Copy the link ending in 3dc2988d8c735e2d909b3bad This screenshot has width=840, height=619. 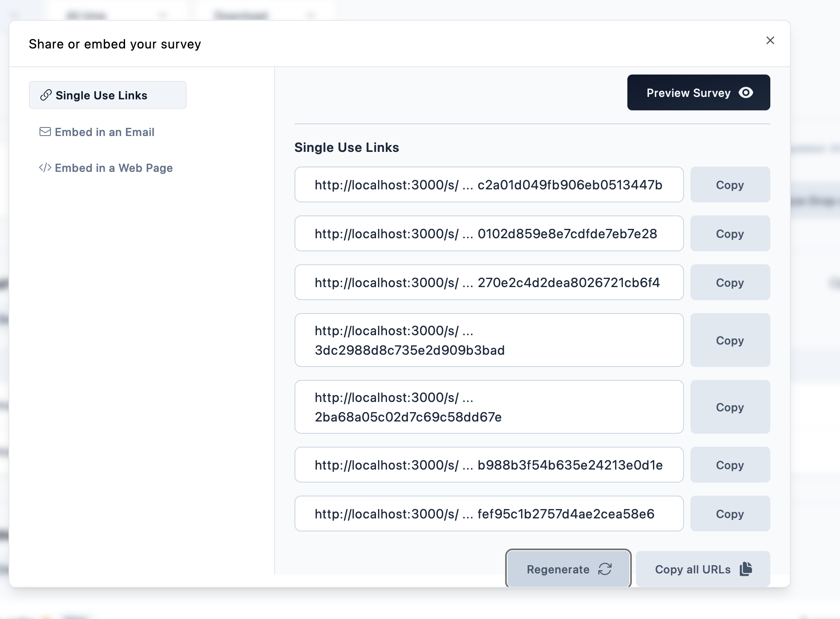tap(730, 340)
